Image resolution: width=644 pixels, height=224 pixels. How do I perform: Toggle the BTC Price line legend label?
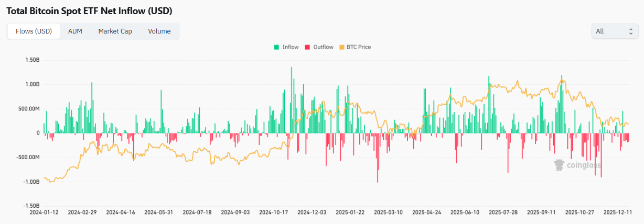click(359, 47)
